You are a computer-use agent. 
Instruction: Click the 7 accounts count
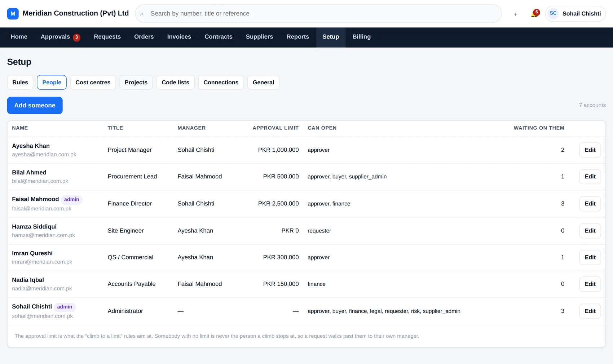point(592,105)
